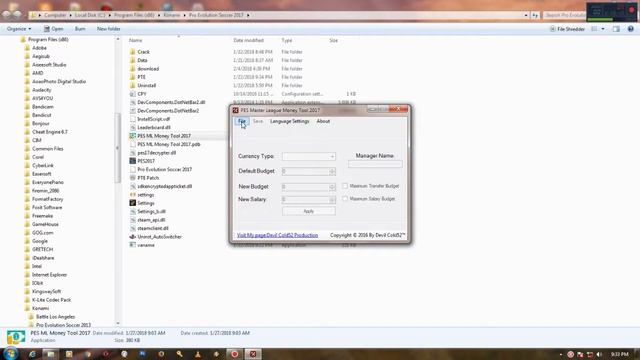Click Burn in the Explorer toolbar
This screenshot has height=360, width=640.
(80, 29)
